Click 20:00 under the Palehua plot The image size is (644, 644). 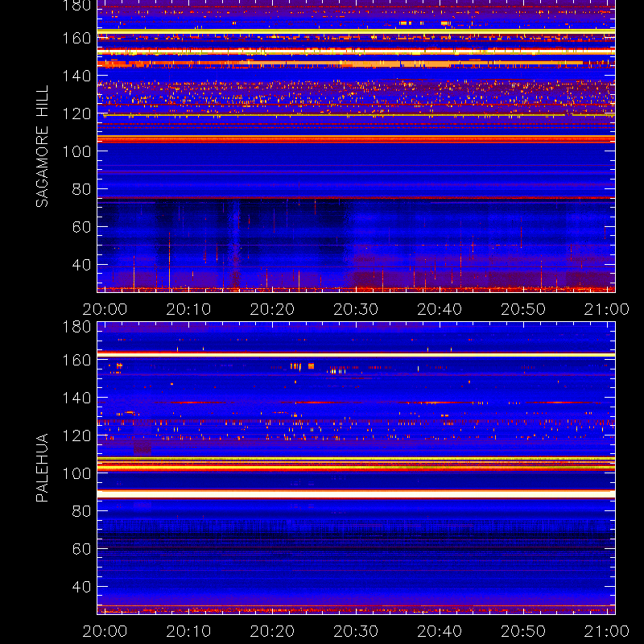click(x=105, y=631)
